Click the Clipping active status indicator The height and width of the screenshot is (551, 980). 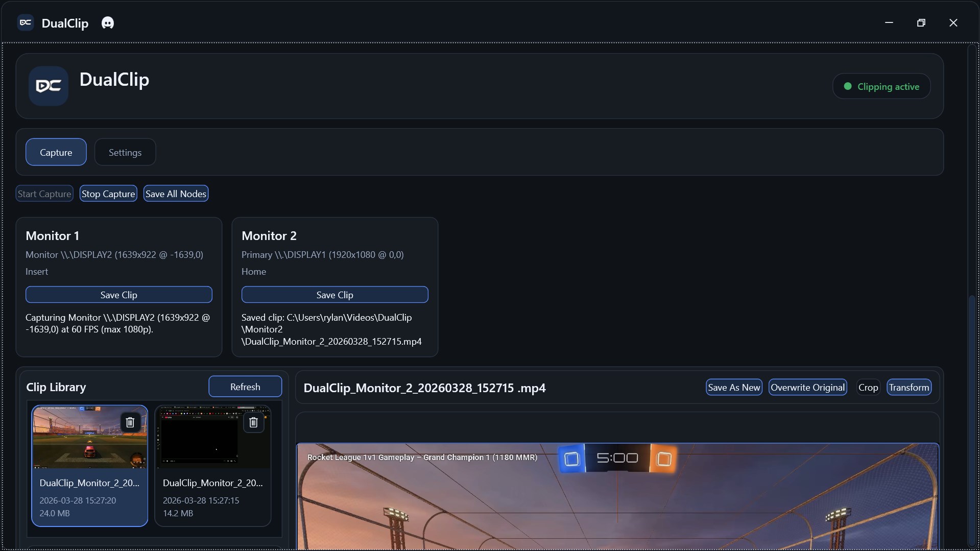[x=881, y=86]
